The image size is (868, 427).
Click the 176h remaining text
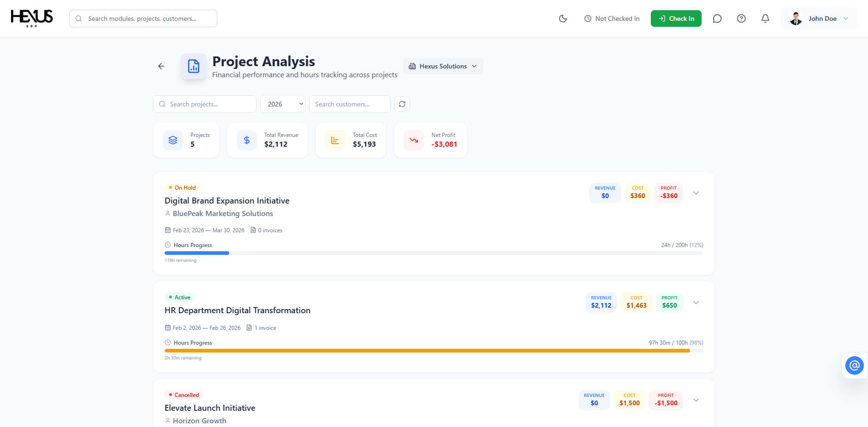pyautogui.click(x=181, y=260)
